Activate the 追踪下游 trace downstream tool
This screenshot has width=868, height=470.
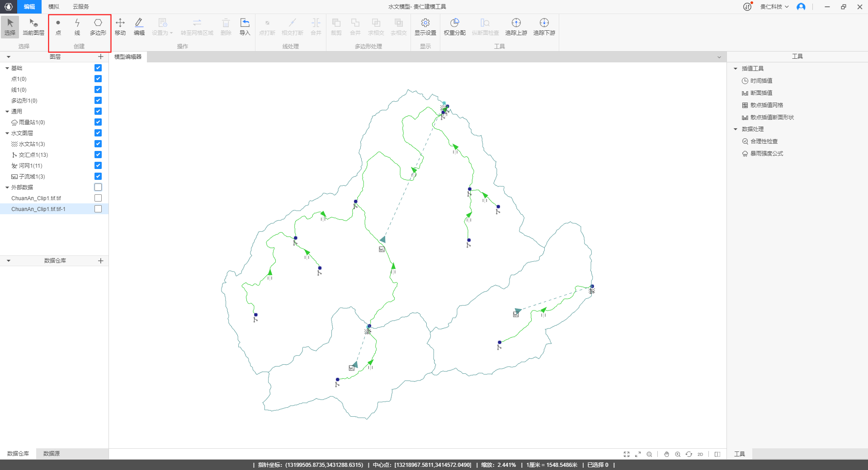(544, 27)
